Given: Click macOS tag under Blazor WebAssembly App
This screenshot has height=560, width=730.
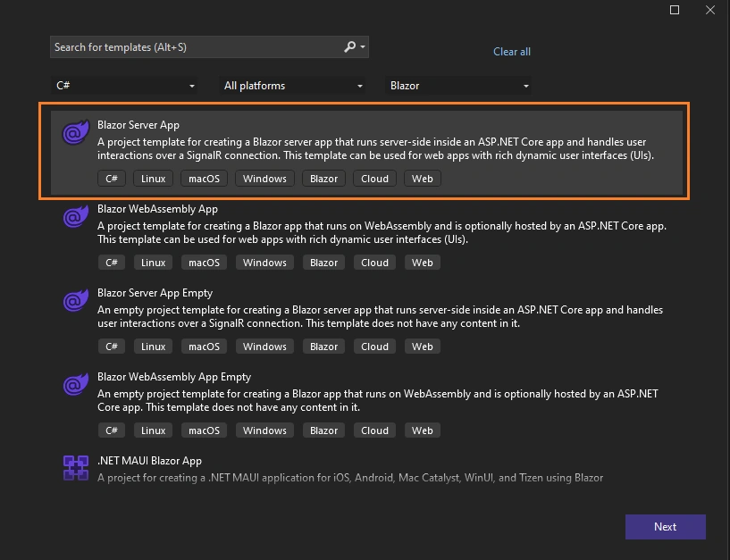Looking at the screenshot, I should tap(204, 263).
